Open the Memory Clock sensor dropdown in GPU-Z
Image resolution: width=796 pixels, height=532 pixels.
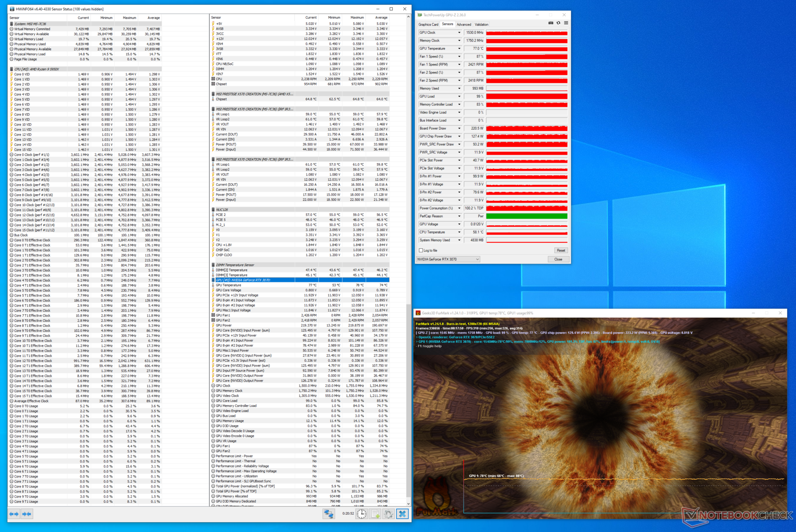[x=459, y=41]
